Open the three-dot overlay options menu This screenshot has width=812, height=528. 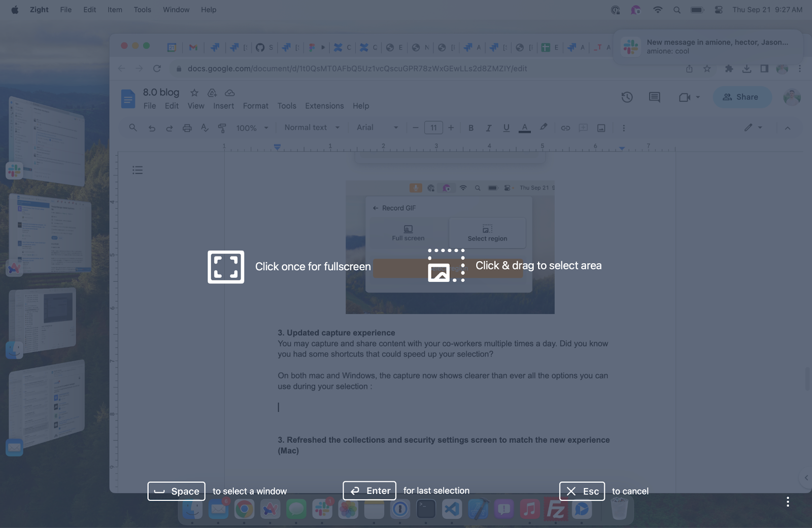(788, 502)
